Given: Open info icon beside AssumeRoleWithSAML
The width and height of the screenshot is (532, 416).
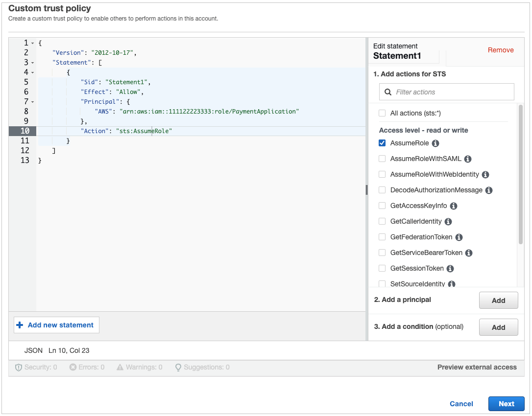Looking at the screenshot, I should (468, 159).
